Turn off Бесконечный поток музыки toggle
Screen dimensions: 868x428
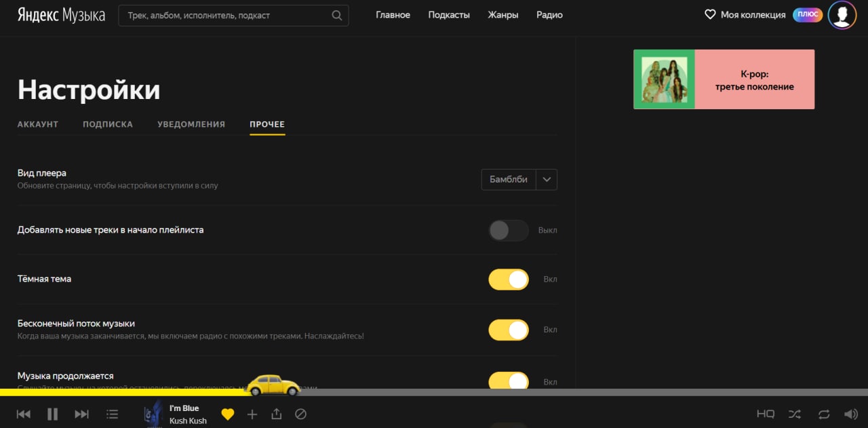point(509,330)
